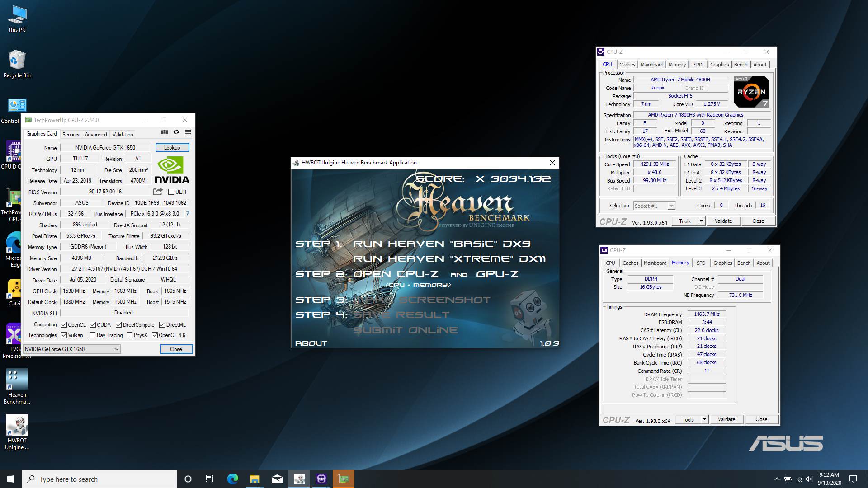Toggle the DirectCompute checkbox

118,325
